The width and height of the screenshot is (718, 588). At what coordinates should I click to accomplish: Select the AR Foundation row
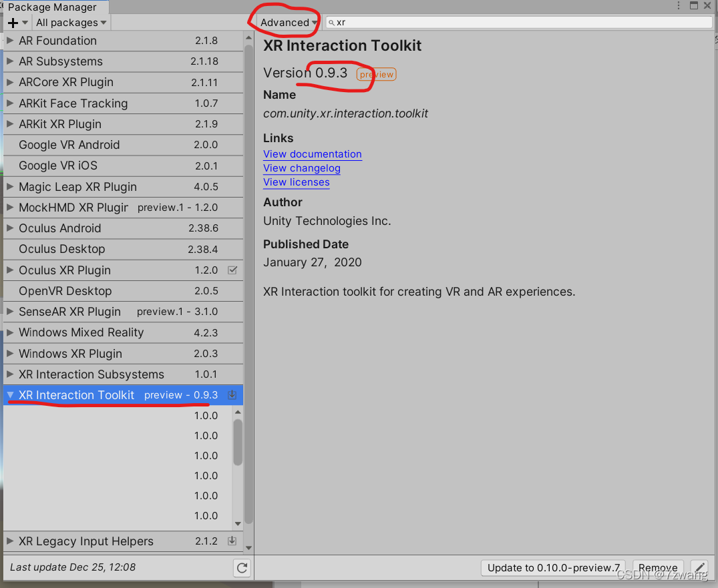[x=123, y=40]
